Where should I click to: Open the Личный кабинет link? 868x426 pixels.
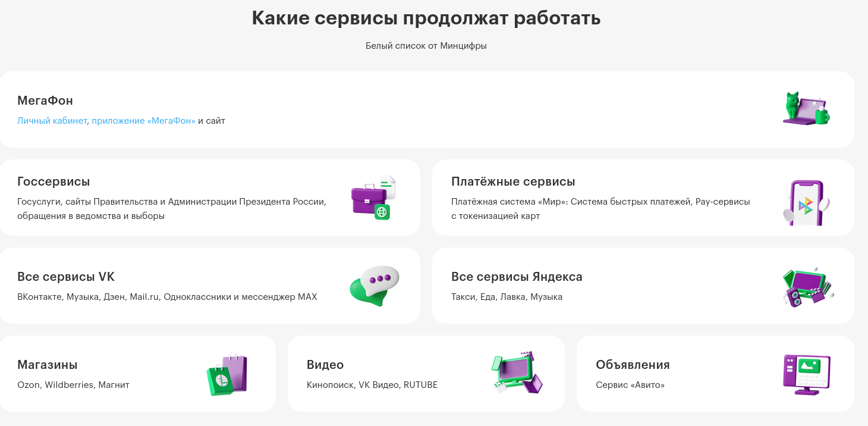tap(52, 121)
